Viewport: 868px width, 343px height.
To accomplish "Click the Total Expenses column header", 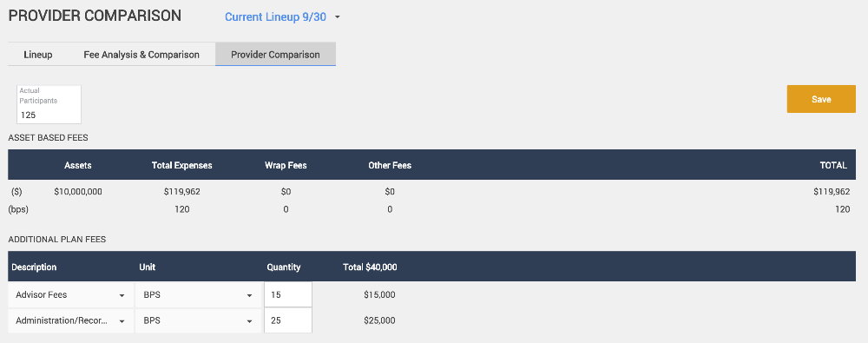I will (181, 165).
